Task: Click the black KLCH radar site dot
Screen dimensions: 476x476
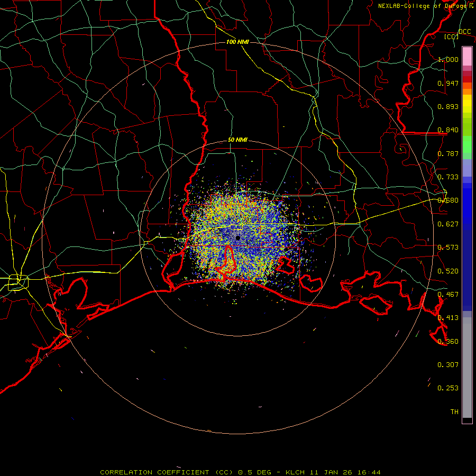Action: 238,238
